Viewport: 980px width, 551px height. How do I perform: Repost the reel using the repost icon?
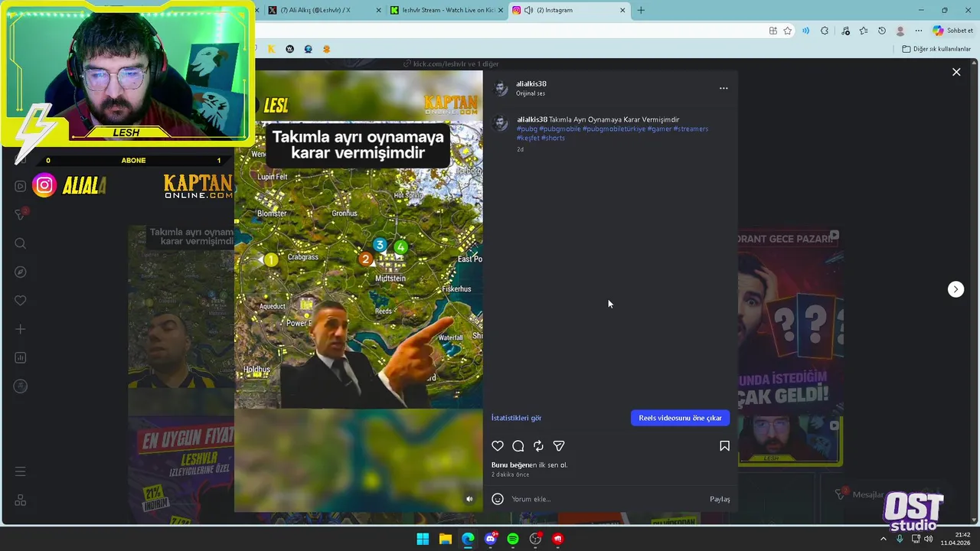click(538, 446)
